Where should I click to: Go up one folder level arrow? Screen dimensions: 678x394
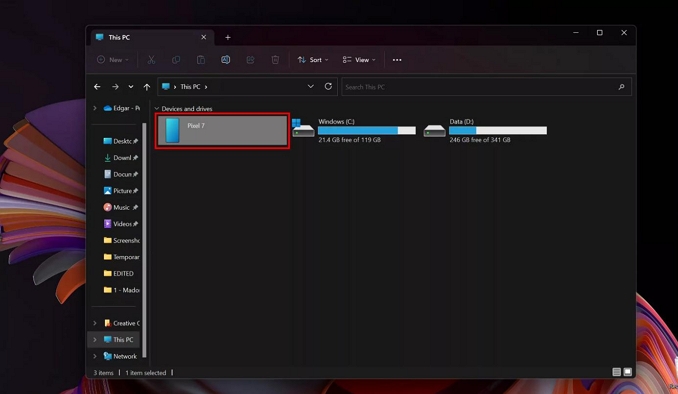(x=147, y=87)
